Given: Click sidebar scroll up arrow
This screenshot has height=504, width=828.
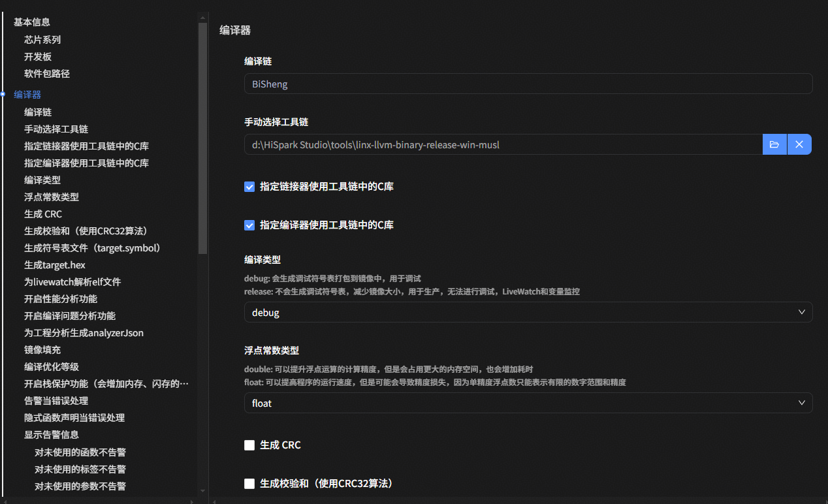Looking at the screenshot, I should pos(202,16).
